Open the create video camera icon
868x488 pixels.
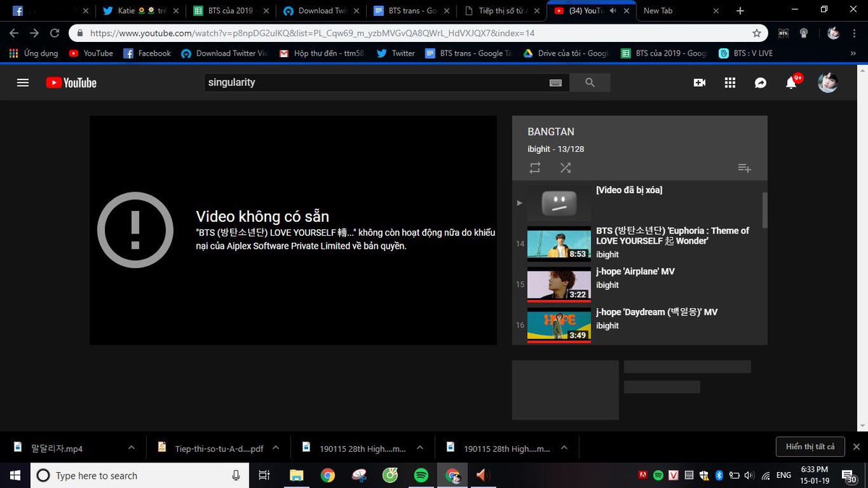(x=699, y=83)
